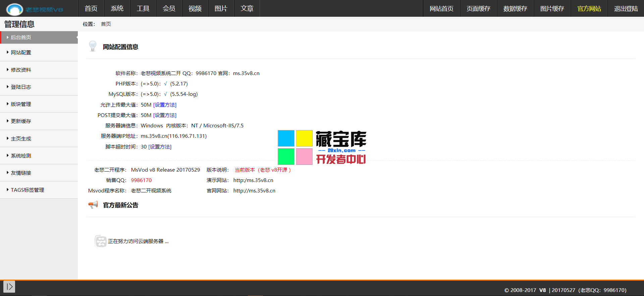Image resolution: width=644 pixels, height=296 pixels.
Task: Visit 官方网站 link
Action: click(x=589, y=8)
